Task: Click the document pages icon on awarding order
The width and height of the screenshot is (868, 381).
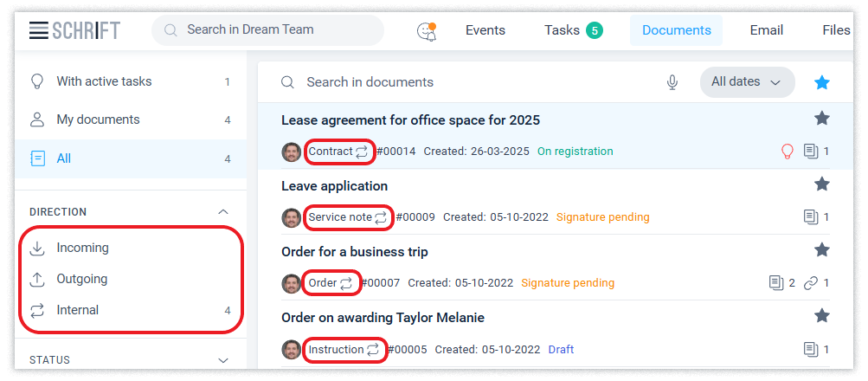Action: pyautogui.click(x=810, y=350)
